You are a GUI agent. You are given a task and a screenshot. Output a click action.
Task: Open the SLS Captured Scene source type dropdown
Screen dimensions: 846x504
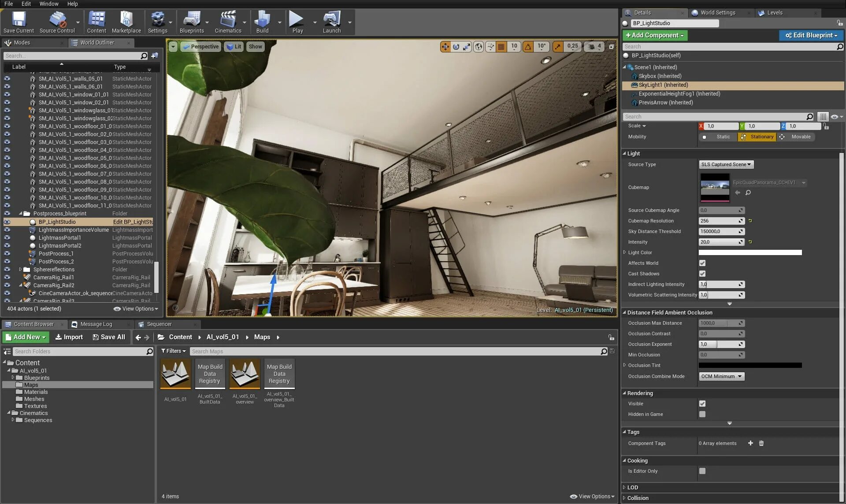click(726, 164)
